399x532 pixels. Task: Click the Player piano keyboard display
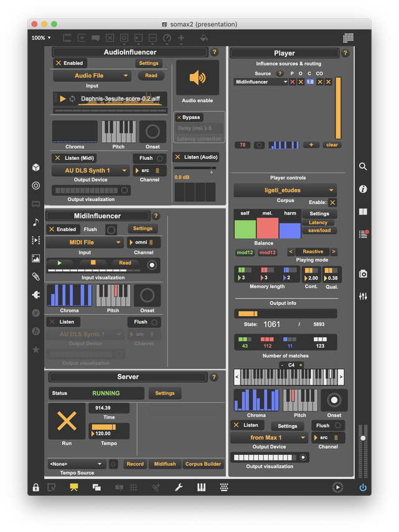[289, 377]
